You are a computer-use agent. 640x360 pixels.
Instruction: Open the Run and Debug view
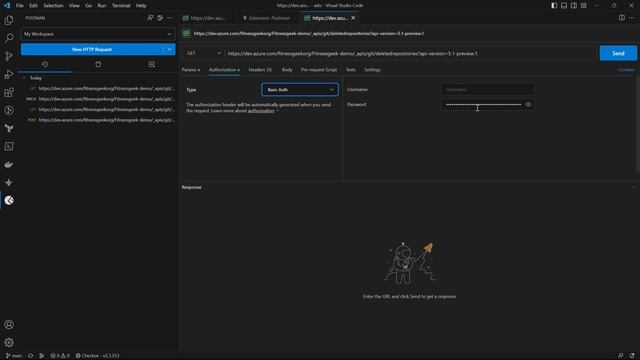point(9,74)
